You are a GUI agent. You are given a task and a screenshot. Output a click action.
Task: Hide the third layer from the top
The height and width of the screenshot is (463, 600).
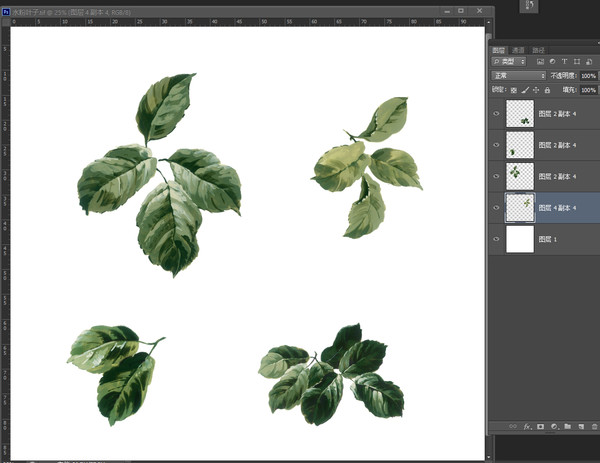click(496, 176)
